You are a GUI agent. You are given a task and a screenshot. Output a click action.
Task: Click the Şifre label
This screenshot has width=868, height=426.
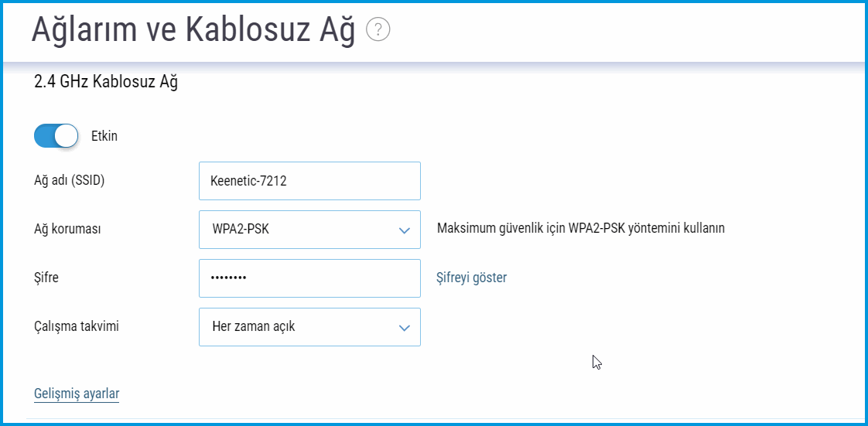[46, 278]
